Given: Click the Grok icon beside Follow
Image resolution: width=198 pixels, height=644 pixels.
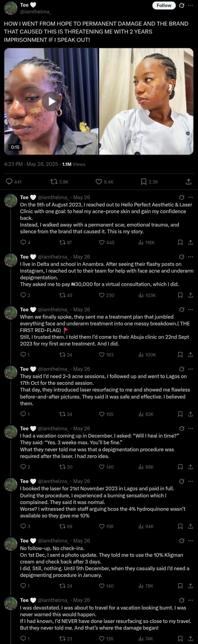Looking at the screenshot, I should click(181, 5).
